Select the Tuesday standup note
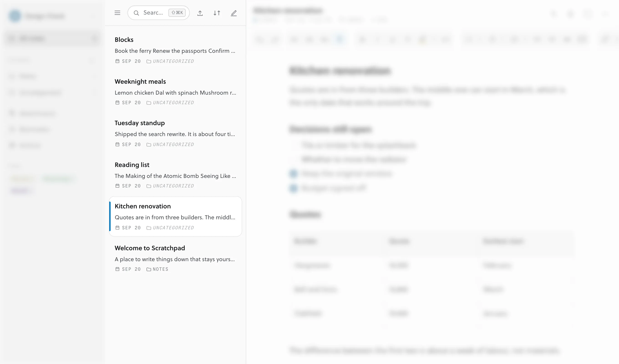619x364 pixels. (175, 133)
